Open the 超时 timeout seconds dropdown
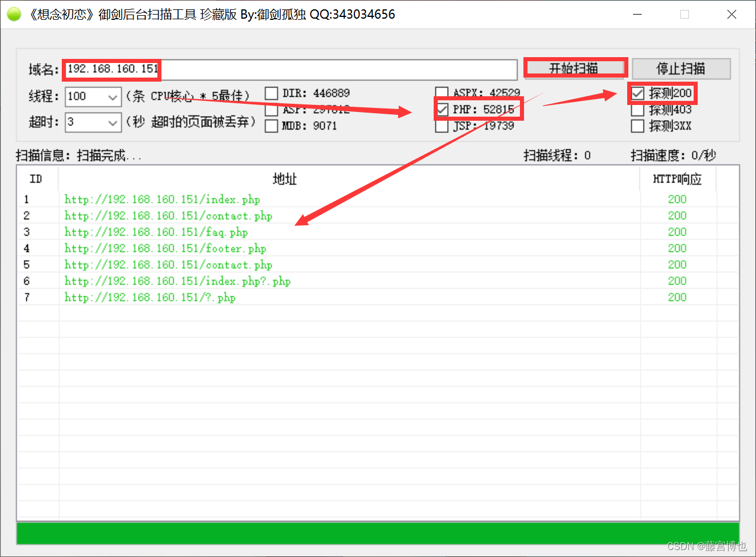 point(112,122)
